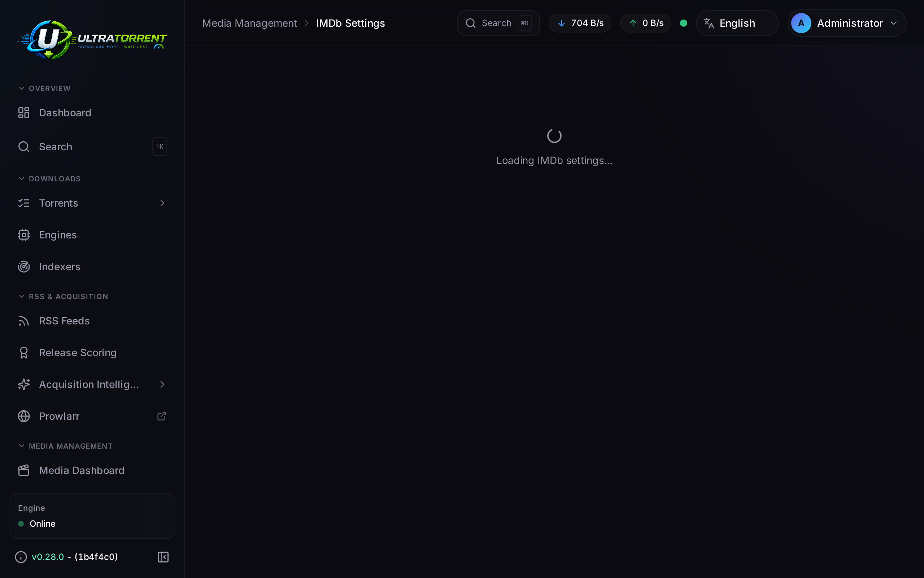Click the commit hash (1b4f4c0)
This screenshot has width=924, height=578.
click(x=96, y=557)
